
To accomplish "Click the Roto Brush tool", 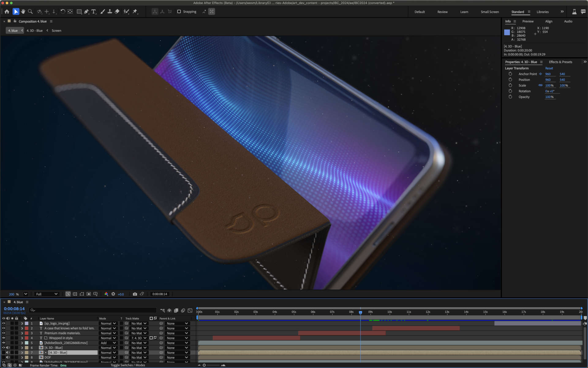I will click(126, 12).
